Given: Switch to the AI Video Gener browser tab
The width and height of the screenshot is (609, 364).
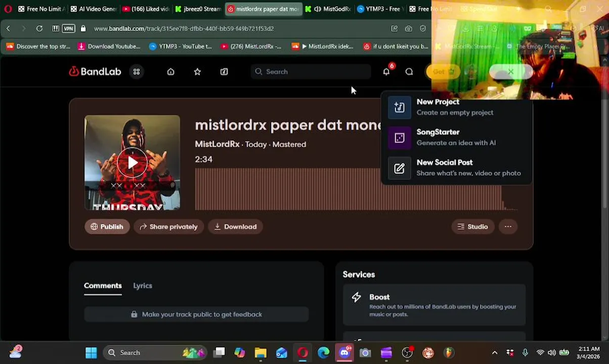Looking at the screenshot, I should pos(94,9).
